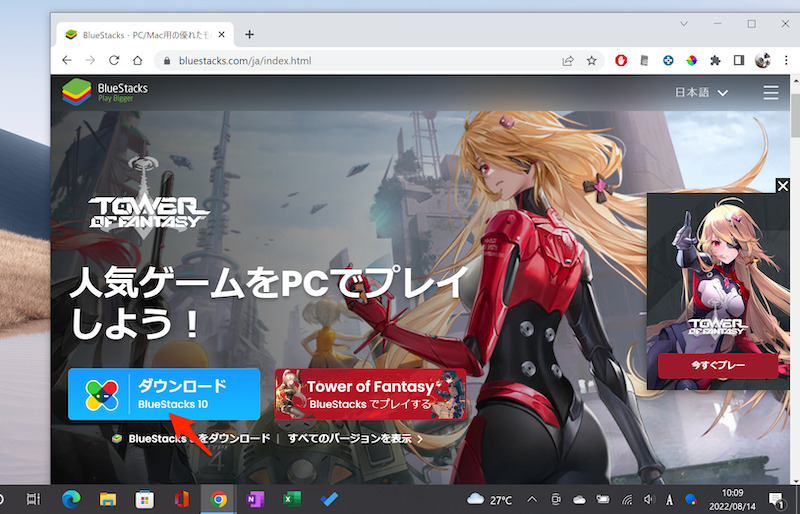Click the Tower of Fantasy play button
The height and width of the screenshot is (514, 800).
[370, 394]
